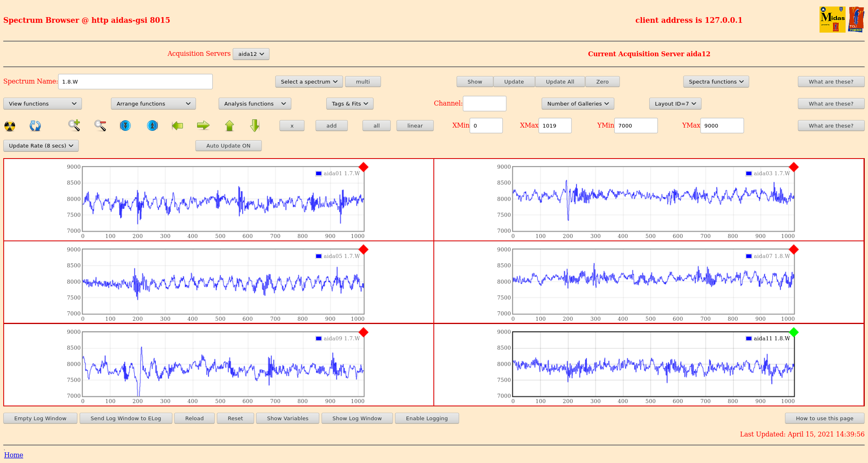Expand the Update Rate (8 secs) dropdown
868x463 pixels.
(x=41, y=146)
